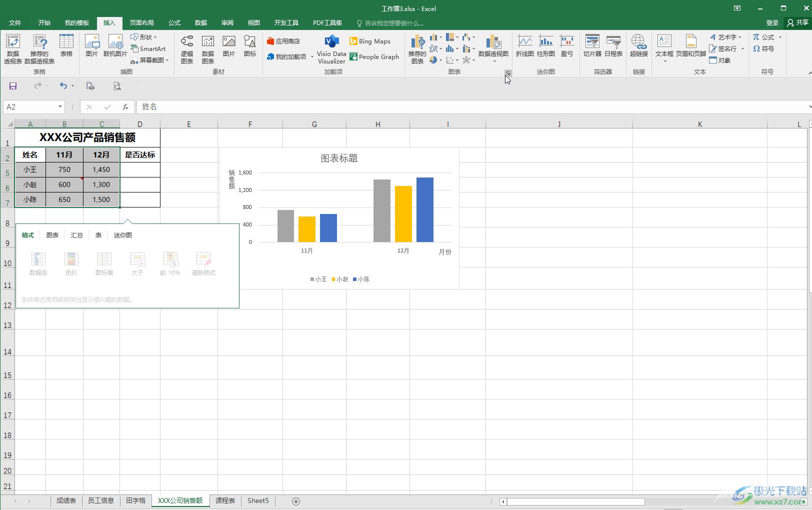Screen dimensions: 812x510
Task: Open the Undo history dropdown arrow
Action: (x=72, y=86)
